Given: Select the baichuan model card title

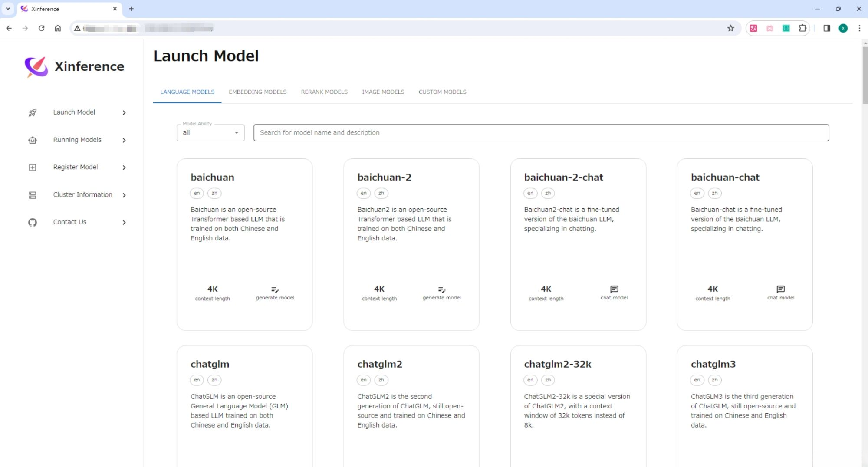Looking at the screenshot, I should coord(212,177).
